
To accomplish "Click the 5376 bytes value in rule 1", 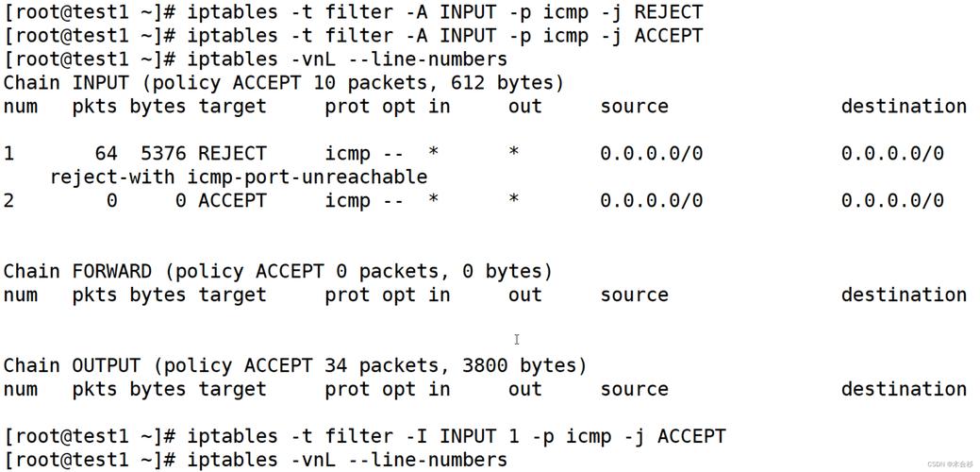I will 163,153.
